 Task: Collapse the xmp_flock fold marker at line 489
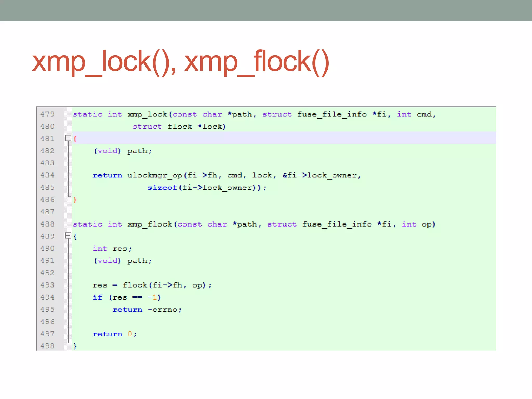coord(68,236)
